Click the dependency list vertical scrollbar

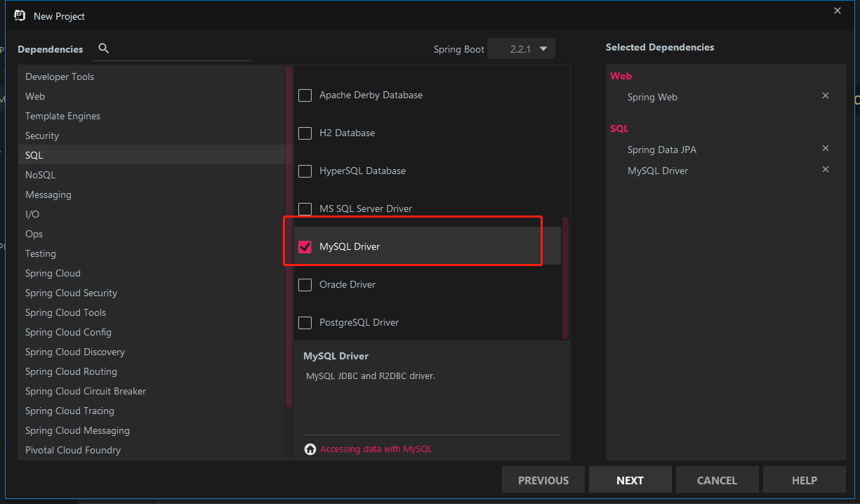(x=565, y=277)
